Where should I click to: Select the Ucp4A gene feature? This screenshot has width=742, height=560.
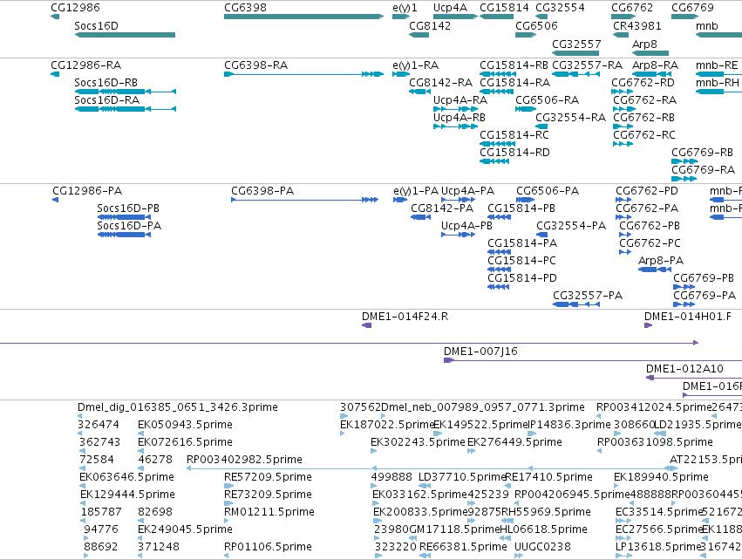click(x=455, y=17)
